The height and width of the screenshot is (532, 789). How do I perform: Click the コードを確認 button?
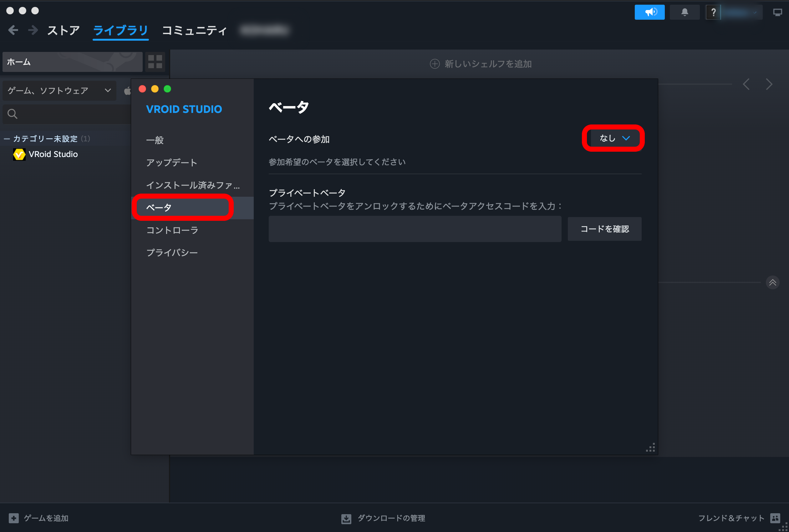click(604, 229)
